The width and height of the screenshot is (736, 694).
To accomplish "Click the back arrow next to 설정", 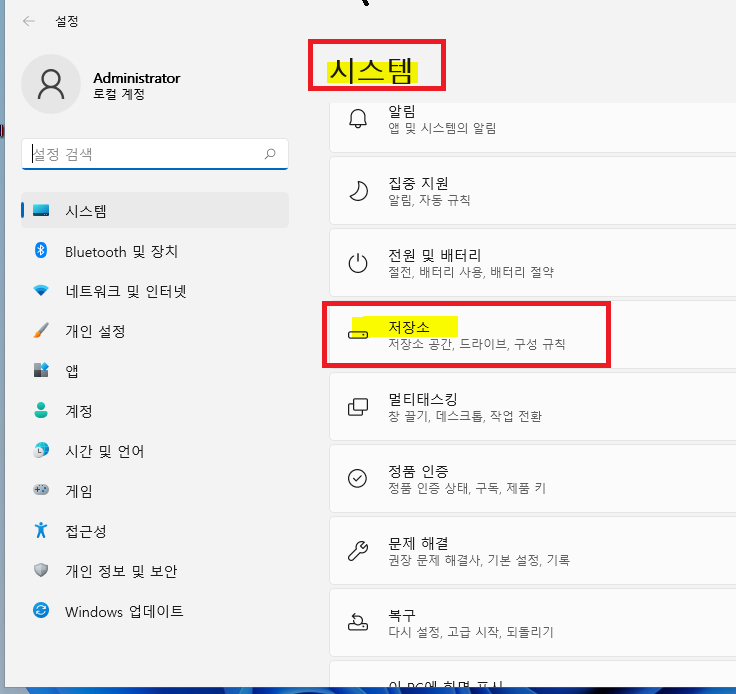I will pos(29,21).
